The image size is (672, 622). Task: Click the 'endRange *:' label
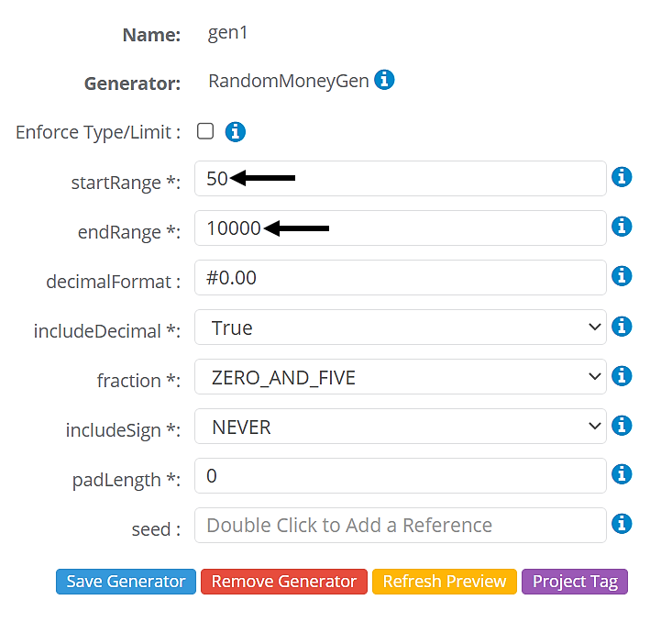coord(129,232)
